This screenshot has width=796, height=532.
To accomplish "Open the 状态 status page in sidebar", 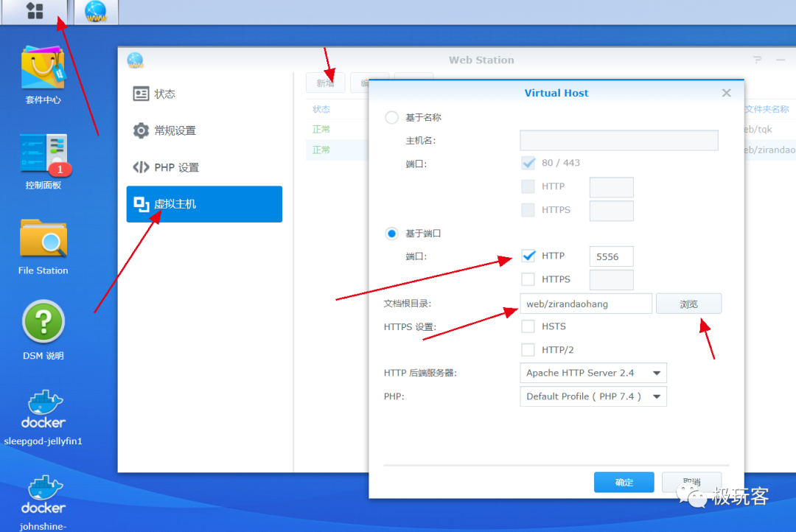I will pos(204,94).
